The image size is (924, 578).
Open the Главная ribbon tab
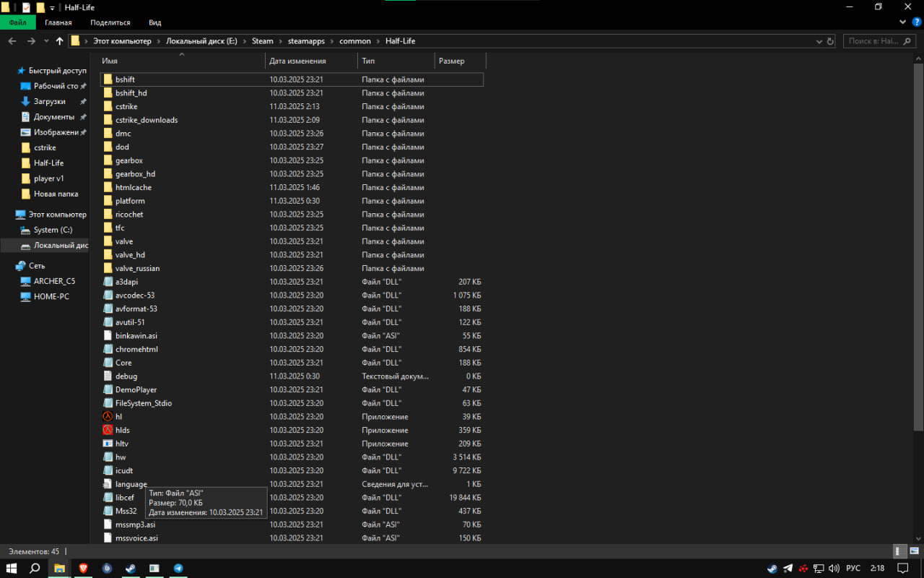[58, 22]
